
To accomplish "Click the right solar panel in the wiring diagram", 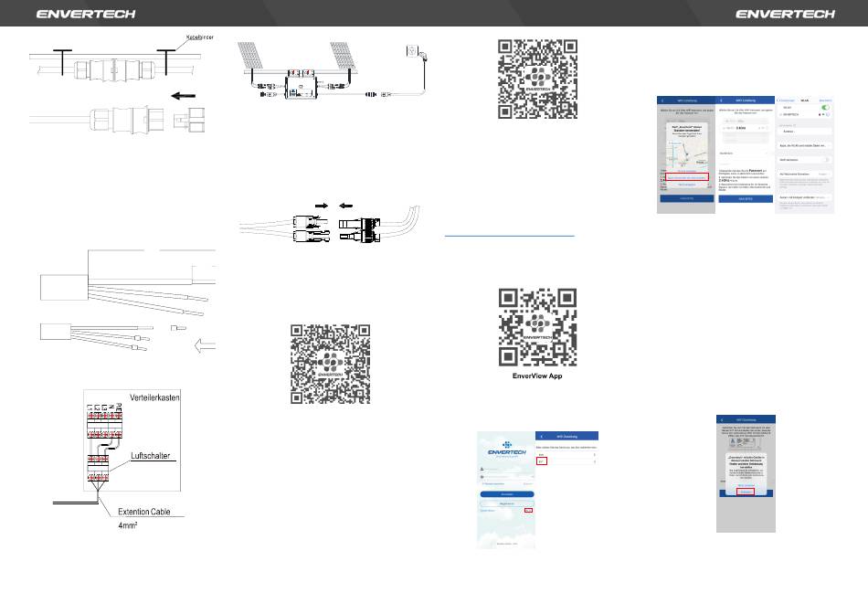I will click(x=344, y=56).
